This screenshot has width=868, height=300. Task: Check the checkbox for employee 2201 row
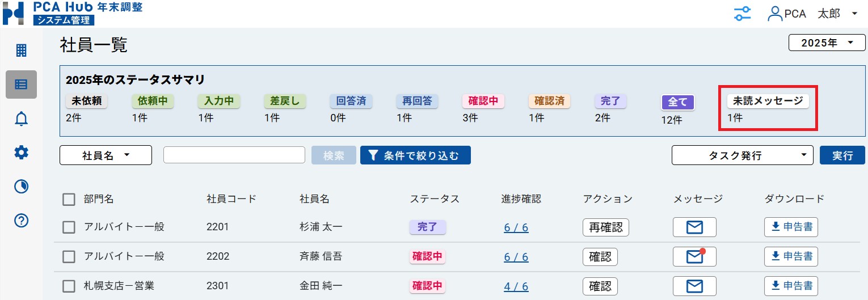point(69,227)
